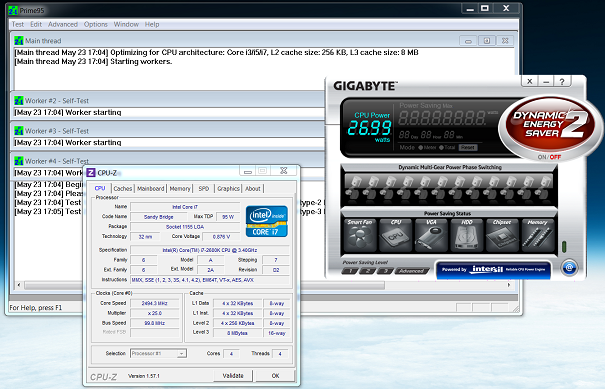
Task: Click the '8 MBytes' Level 3 cache value
Action: pyautogui.click(x=237, y=333)
